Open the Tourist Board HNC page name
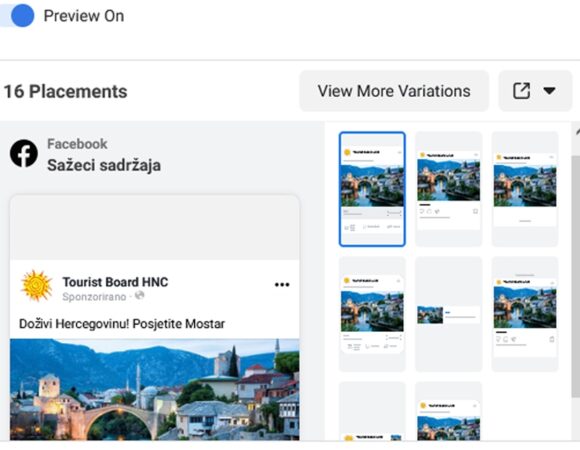This screenshot has width=580, height=450. tap(115, 282)
